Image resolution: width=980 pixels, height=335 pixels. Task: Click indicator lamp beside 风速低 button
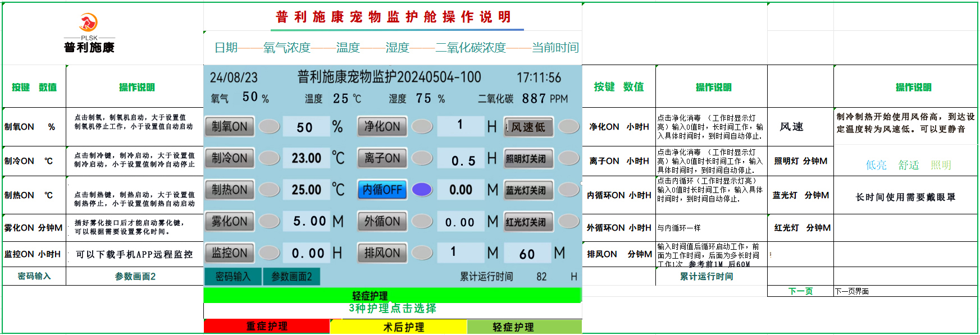tap(568, 127)
